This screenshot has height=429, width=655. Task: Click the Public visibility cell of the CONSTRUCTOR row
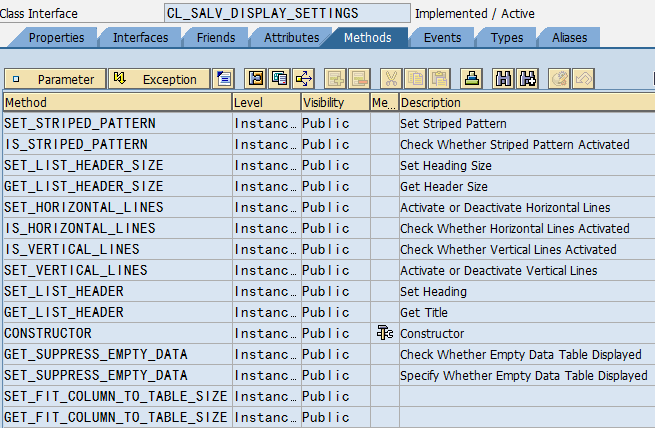click(335, 333)
